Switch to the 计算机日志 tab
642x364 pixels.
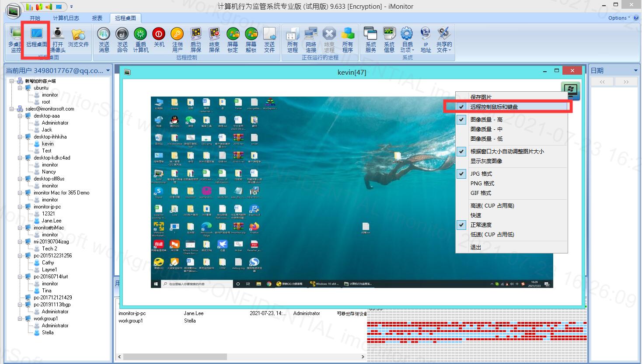pos(66,18)
